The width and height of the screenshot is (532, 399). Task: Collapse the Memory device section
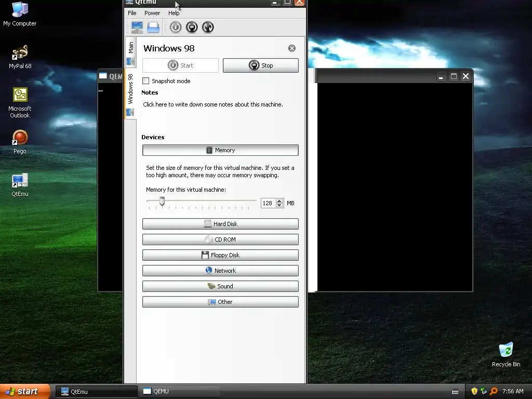[x=220, y=150]
